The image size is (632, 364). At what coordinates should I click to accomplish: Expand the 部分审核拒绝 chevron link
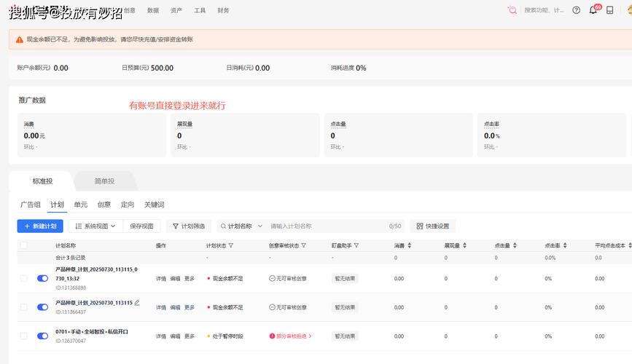310,336
